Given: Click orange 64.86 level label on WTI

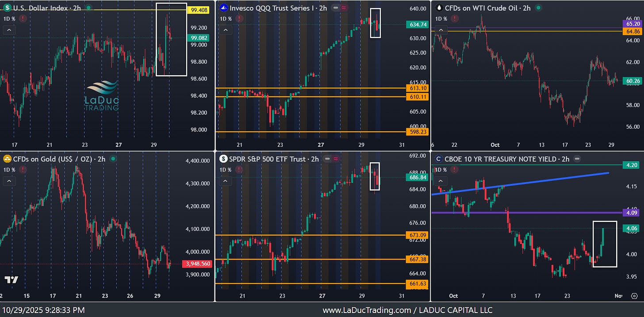Looking at the screenshot, I should pyautogui.click(x=633, y=31).
